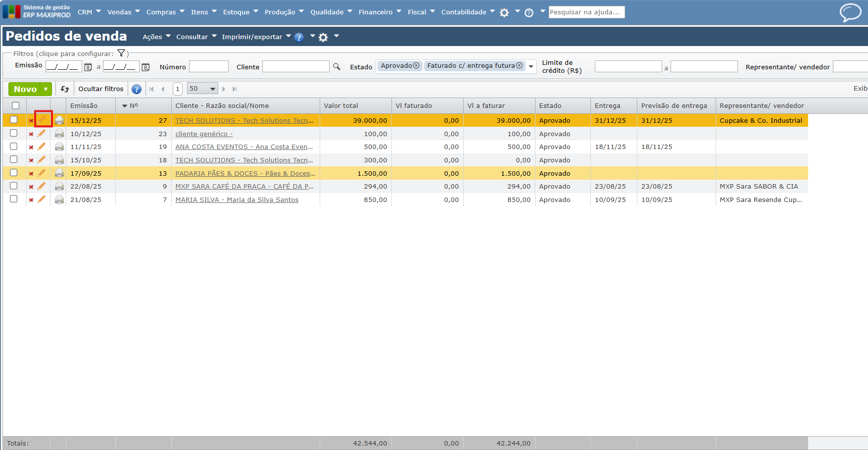Open the Consultar dropdown menu
Screen dimensions: 868x450
(x=196, y=37)
